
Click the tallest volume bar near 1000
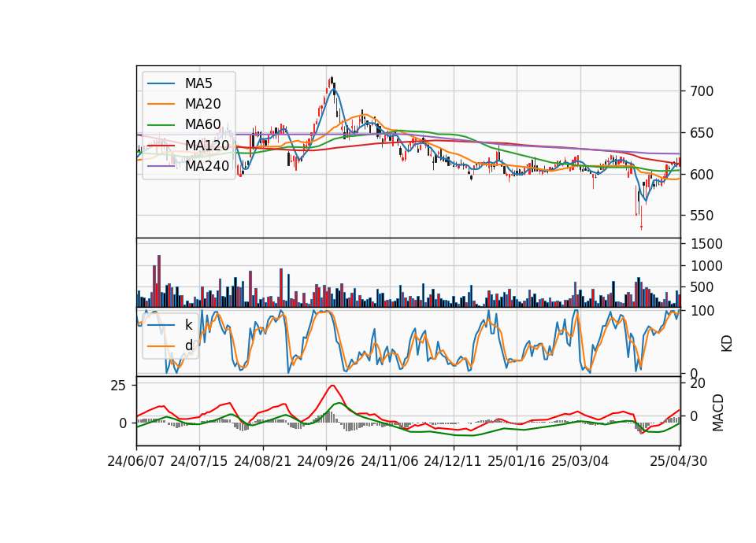click(x=159, y=281)
